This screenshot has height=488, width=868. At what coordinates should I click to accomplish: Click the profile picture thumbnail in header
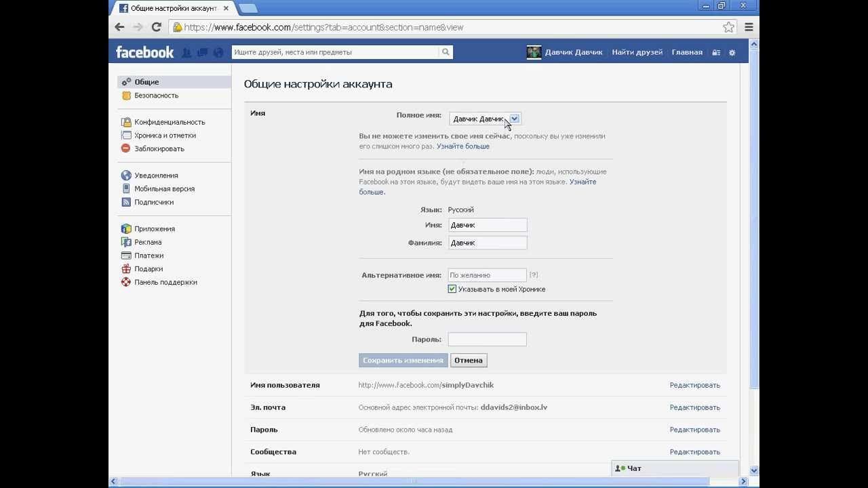pos(534,52)
